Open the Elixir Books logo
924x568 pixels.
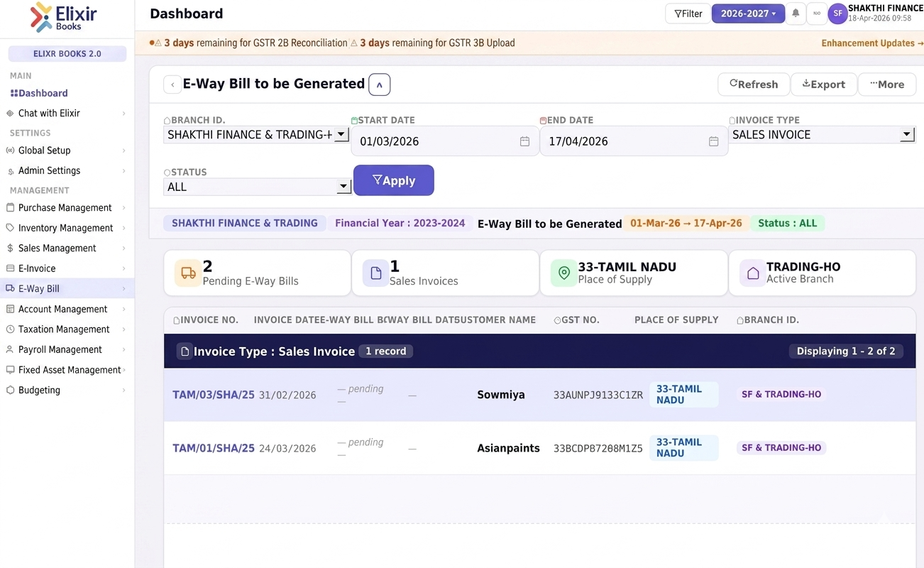(x=63, y=17)
